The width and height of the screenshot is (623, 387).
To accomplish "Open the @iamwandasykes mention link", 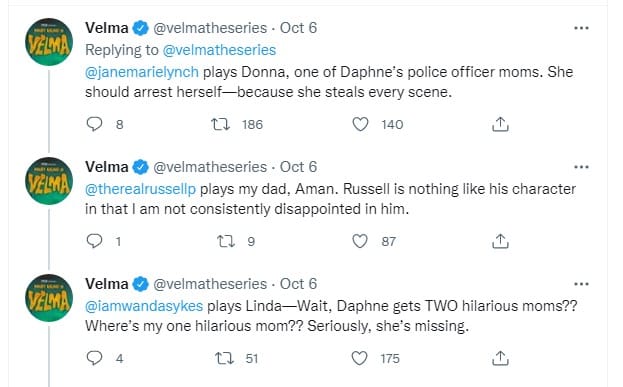I will (x=144, y=306).
